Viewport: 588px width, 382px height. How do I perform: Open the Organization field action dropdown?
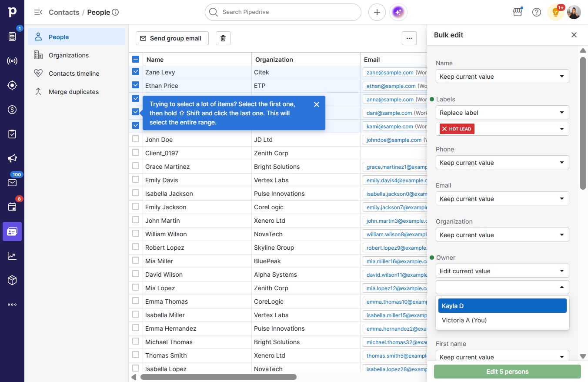(x=502, y=235)
